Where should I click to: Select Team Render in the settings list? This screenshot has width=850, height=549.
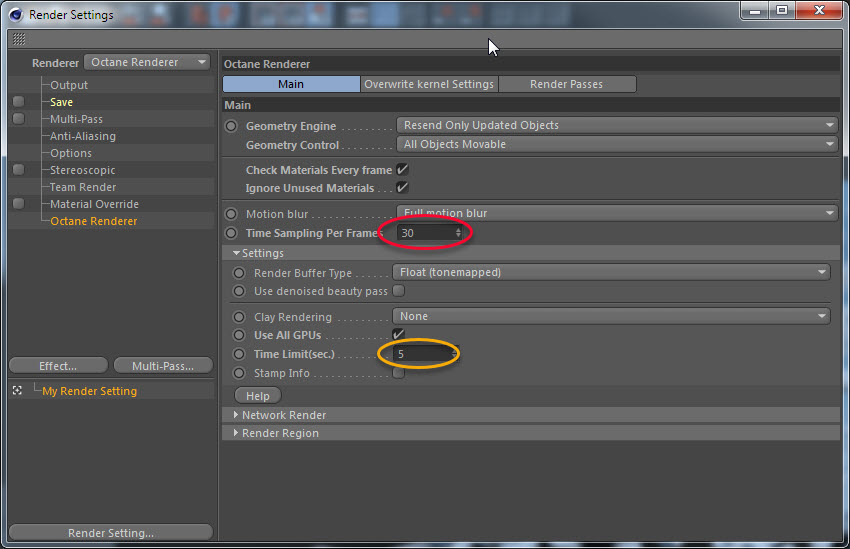coord(83,187)
